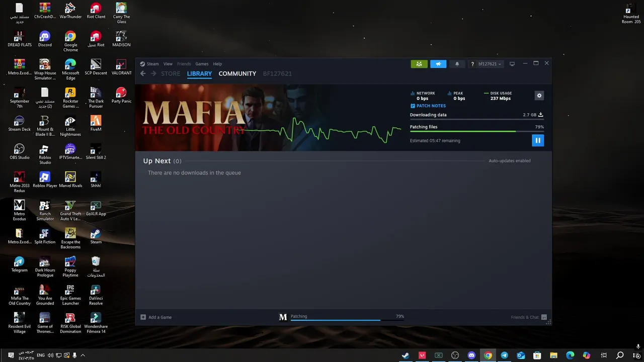Click the Steam help question mark
Image resolution: width=644 pixels, height=362 pixels.
click(x=472, y=64)
